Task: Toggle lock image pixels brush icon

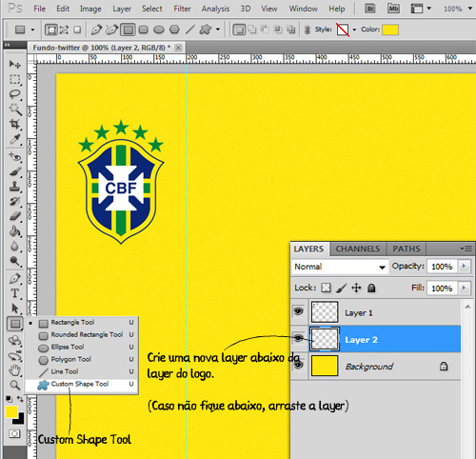Action: [x=342, y=288]
